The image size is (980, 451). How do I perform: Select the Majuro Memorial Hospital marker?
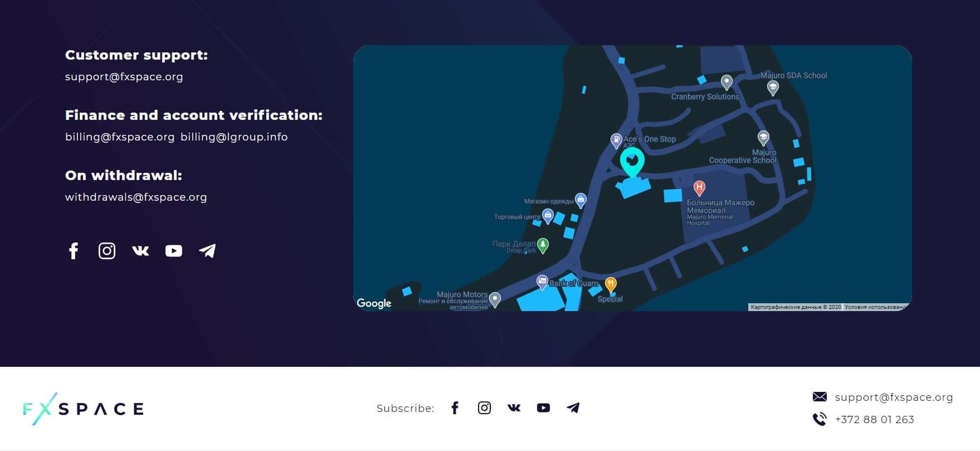(x=699, y=188)
